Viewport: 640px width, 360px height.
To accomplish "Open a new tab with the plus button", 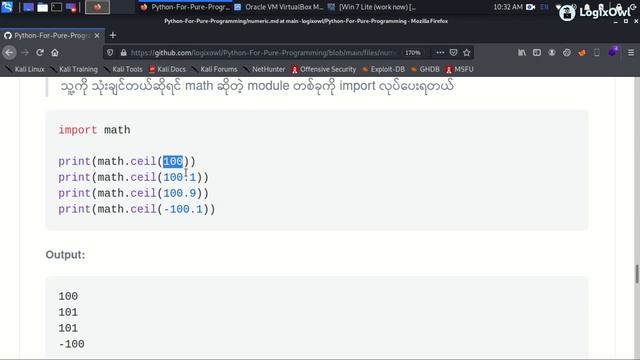I will point(113,36).
